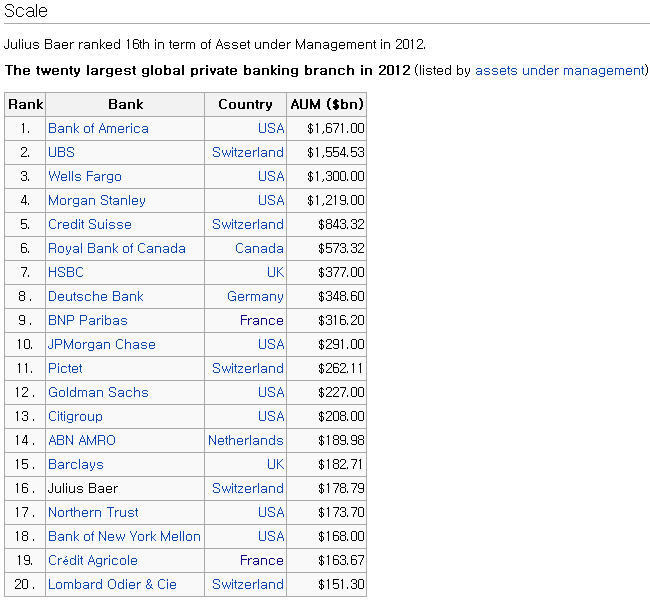
Task: Click USA in the Goldman Sachs row
Action: click(x=271, y=392)
